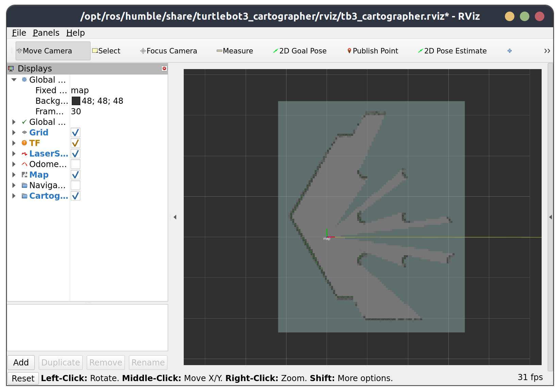
Task: Select the Move Camera tool
Action: (x=53, y=51)
